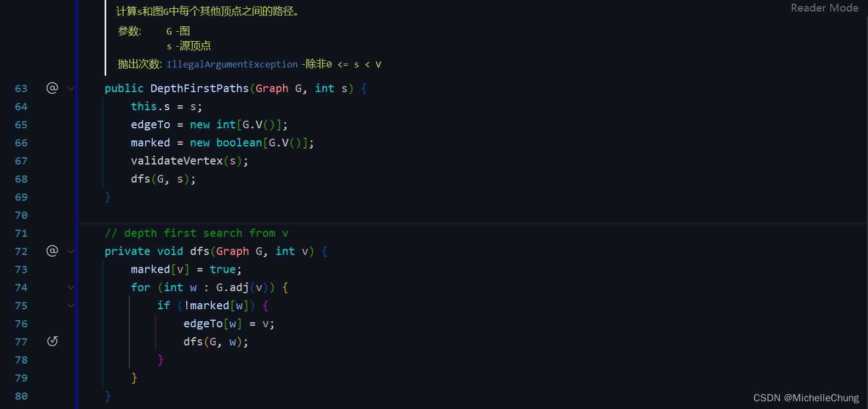This screenshot has height=409, width=868.
Task: Click 'edgeTo[w] = v;' statement
Action: (x=229, y=323)
